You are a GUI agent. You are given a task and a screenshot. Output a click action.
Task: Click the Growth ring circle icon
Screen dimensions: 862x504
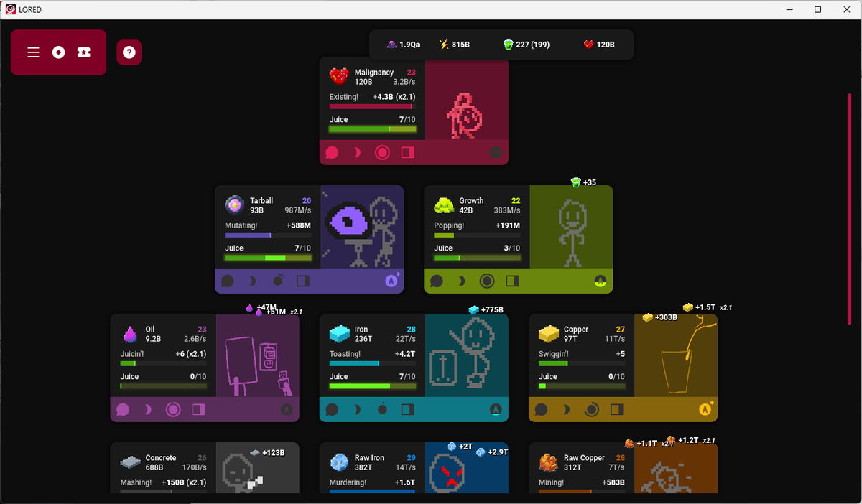click(487, 281)
